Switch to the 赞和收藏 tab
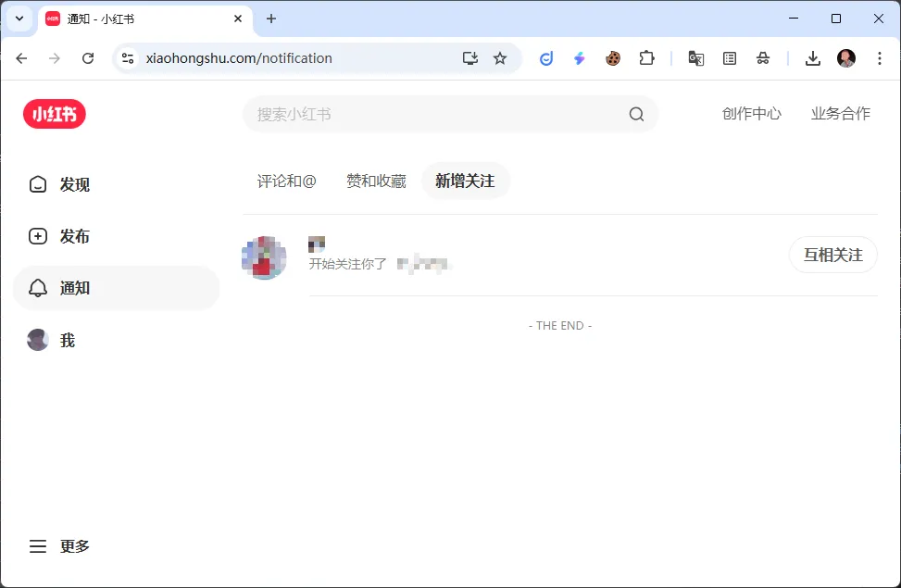The width and height of the screenshot is (901, 588). [x=376, y=181]
